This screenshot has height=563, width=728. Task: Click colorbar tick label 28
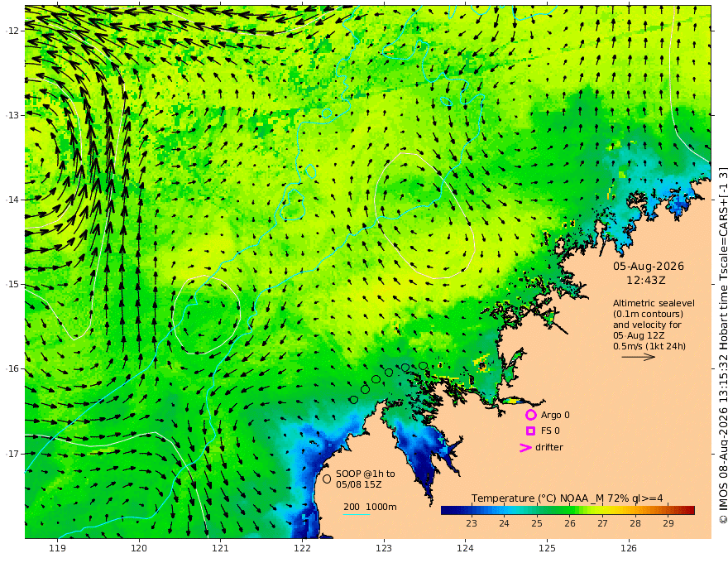635,523
